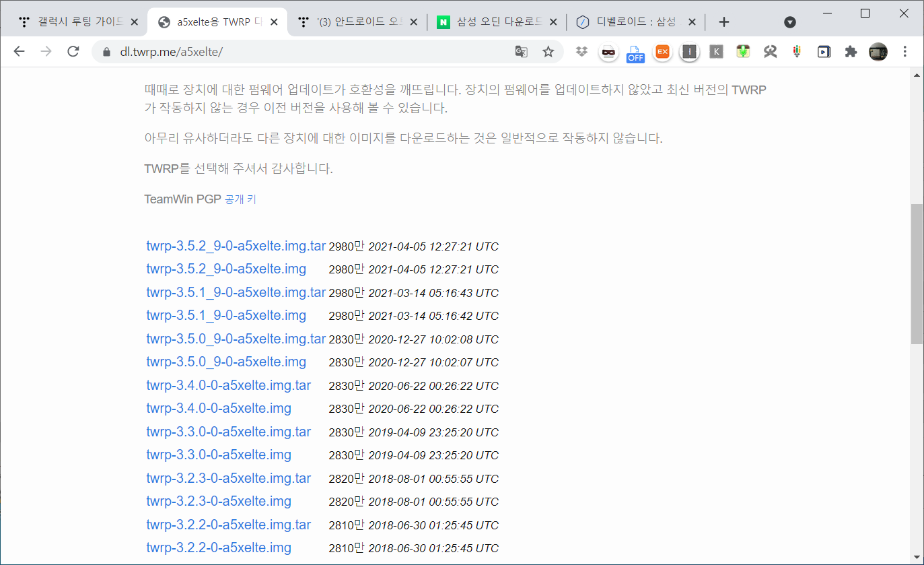The width and height of the screenshot is (924, 565).
Task: Click the Chrome profile avatar
Action: pyautogui.click(x=878, y=51)
